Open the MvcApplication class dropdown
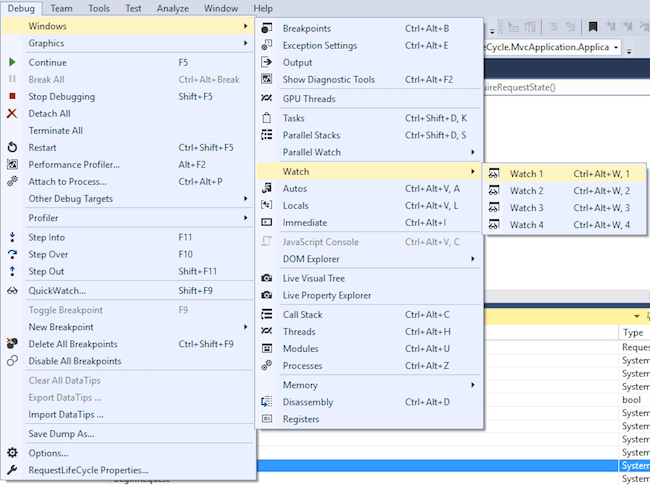The width and height of the screenshot is (650, 485). click(x=616, y=47)
